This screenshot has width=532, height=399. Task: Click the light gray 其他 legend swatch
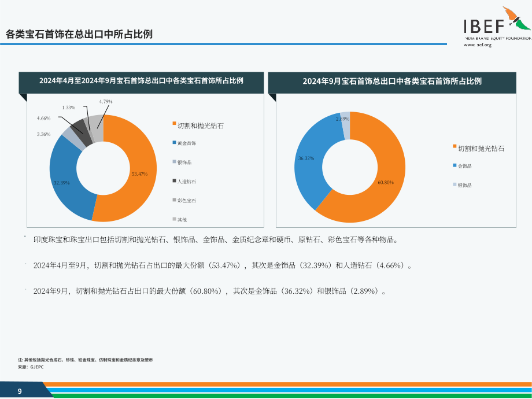[174, 219]
